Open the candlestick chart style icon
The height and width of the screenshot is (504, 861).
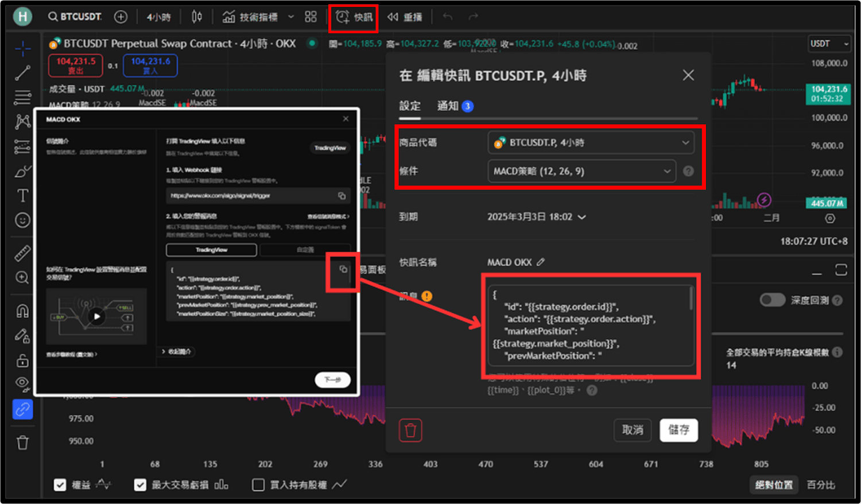[196, 17]
